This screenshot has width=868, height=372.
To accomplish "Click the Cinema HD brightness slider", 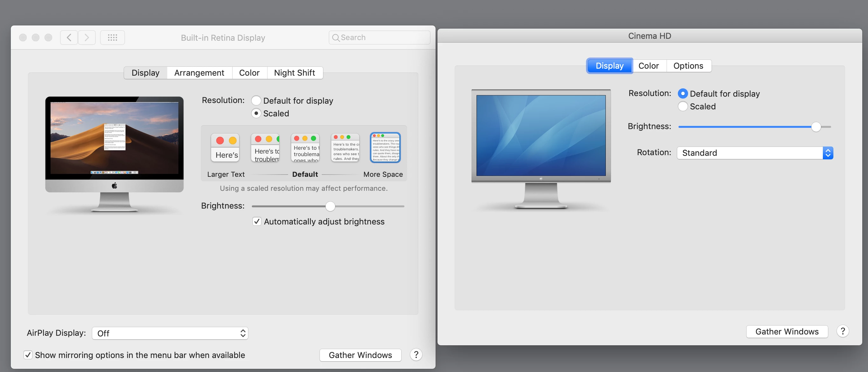I will (x=816, y=127).
